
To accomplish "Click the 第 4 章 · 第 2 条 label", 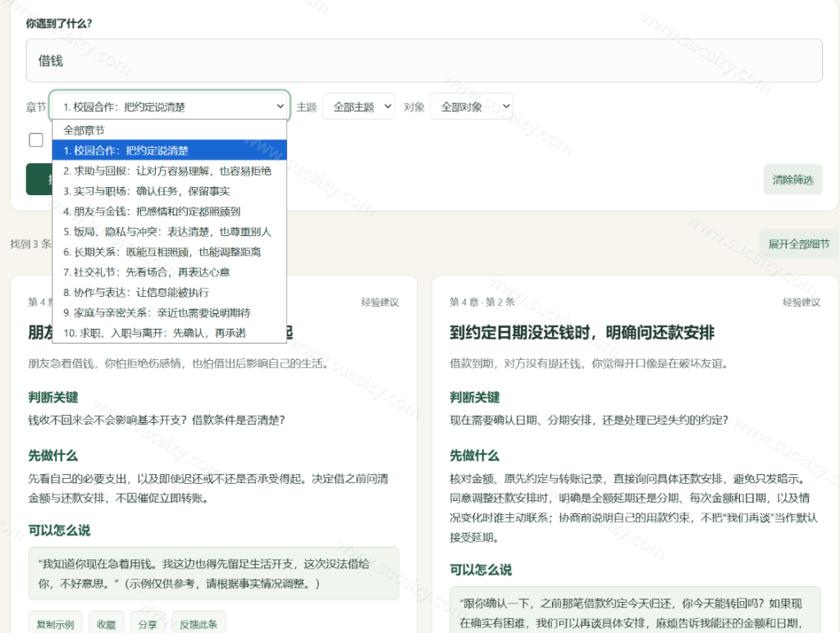I will point(482,302).
